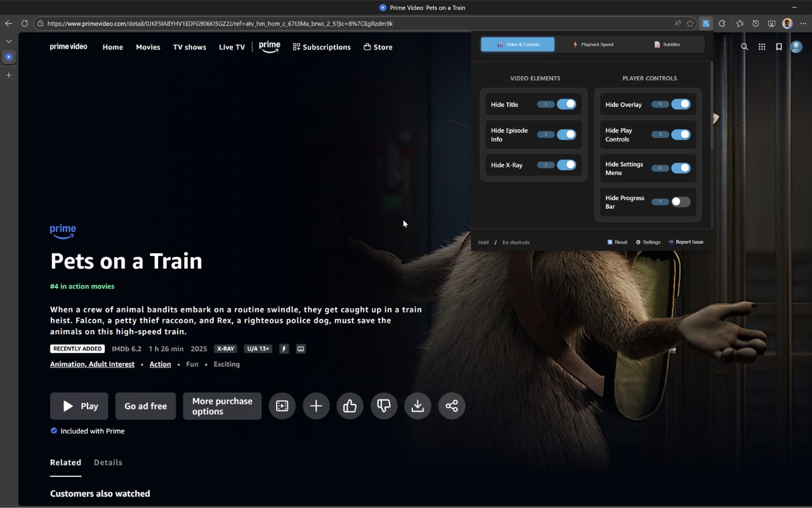
Task: Add a new vertical tab with plus
Action: [8, 75]
